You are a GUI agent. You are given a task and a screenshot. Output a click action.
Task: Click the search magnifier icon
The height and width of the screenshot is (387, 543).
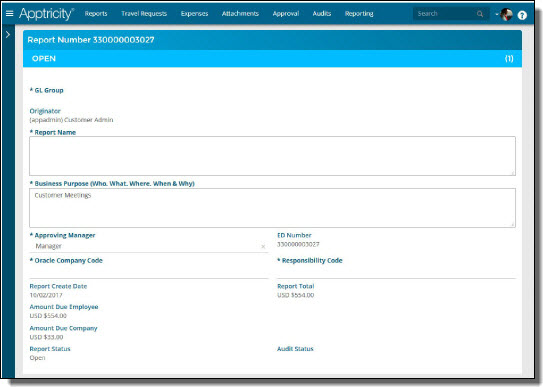pyautogui.click(x=480, y=14)
